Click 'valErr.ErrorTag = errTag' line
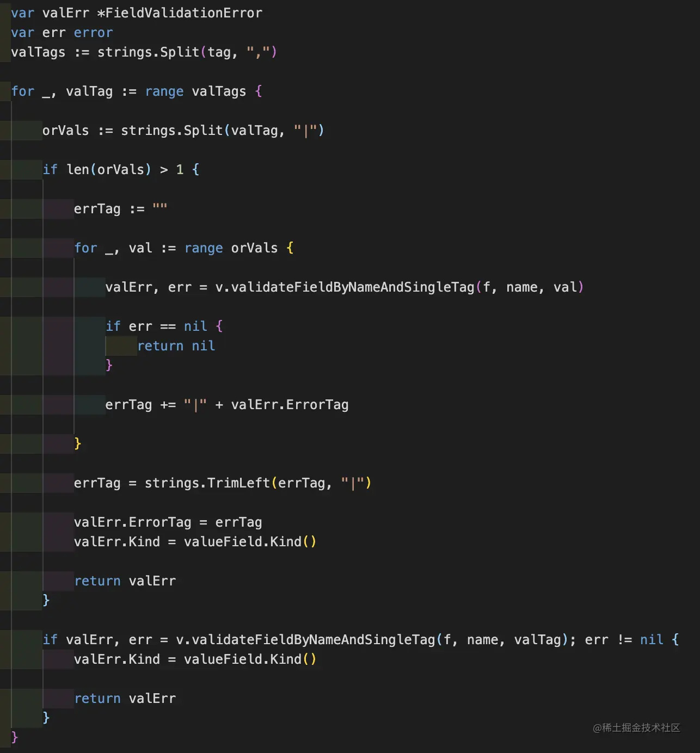This screenshot has height=753, width=700. pyautogui.click(x=168, y=522)
